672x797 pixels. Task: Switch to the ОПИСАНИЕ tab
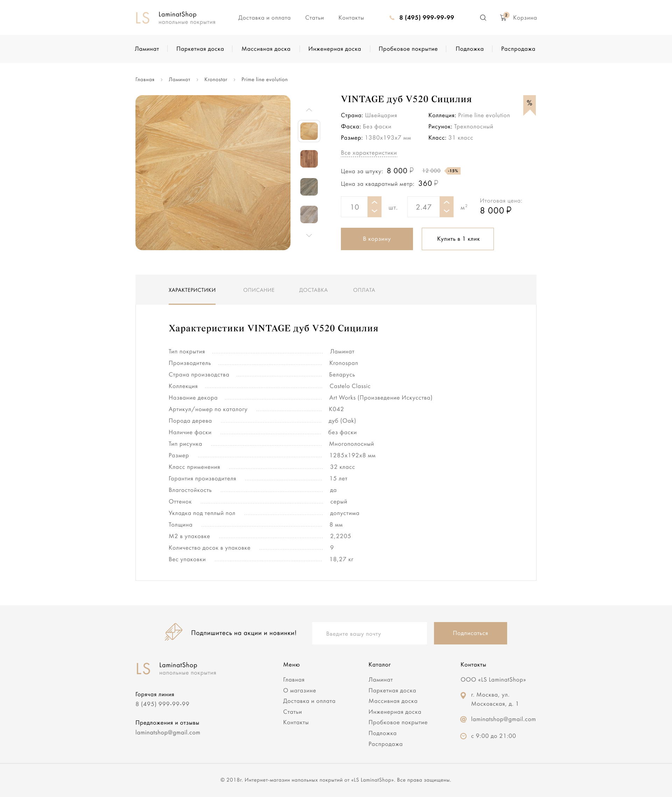coord(259,290)
